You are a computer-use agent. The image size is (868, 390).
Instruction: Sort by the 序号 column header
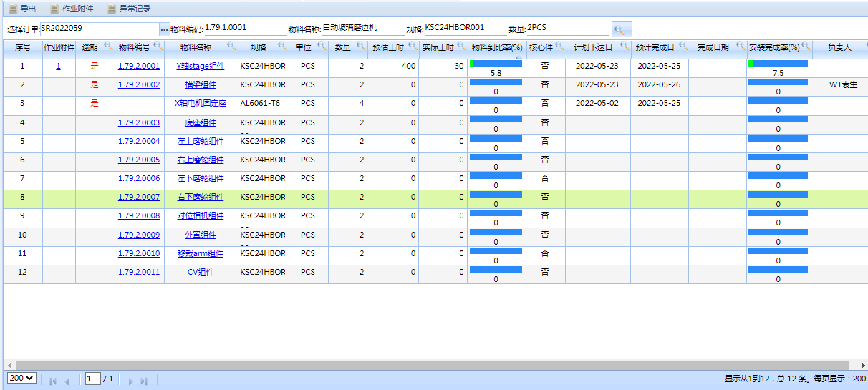point(22,47)
